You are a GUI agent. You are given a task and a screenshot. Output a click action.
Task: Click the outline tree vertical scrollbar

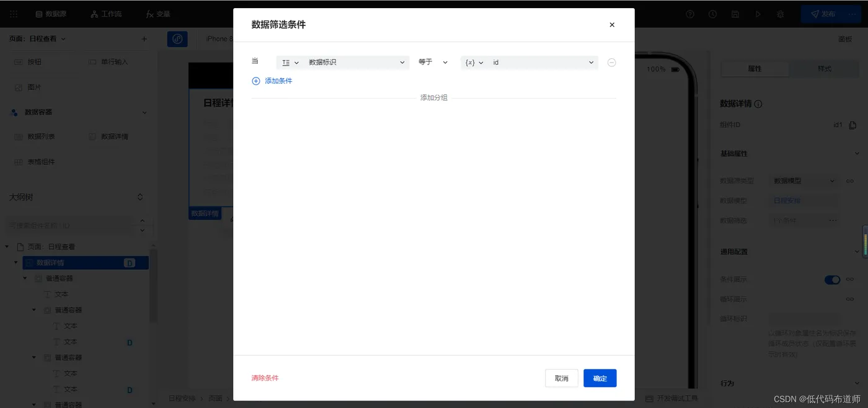(x=153, y=285)
